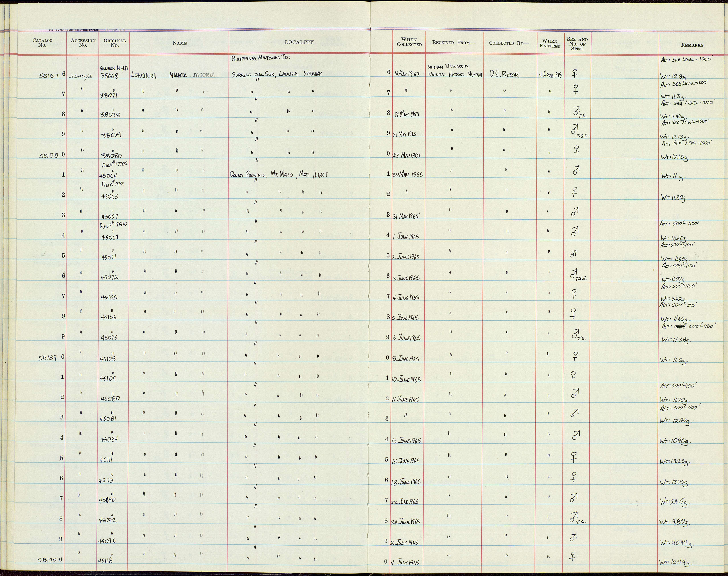Click the 'When Collected' column header
Viewport: 728px width, 576px height.
pyautogui.click(x=409, y=42)
